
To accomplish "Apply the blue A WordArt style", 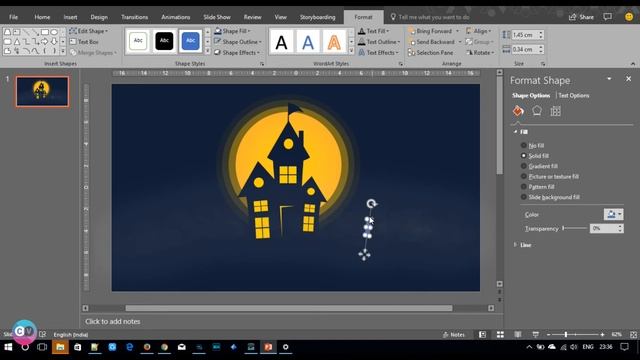I will point(308,42).
